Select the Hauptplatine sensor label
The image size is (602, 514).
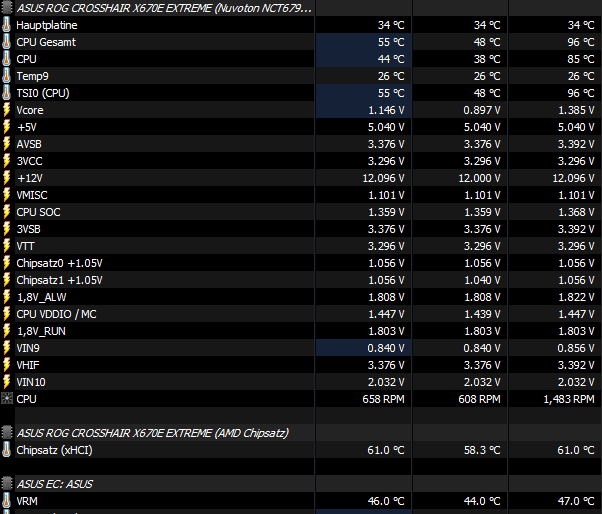[46, 25]
